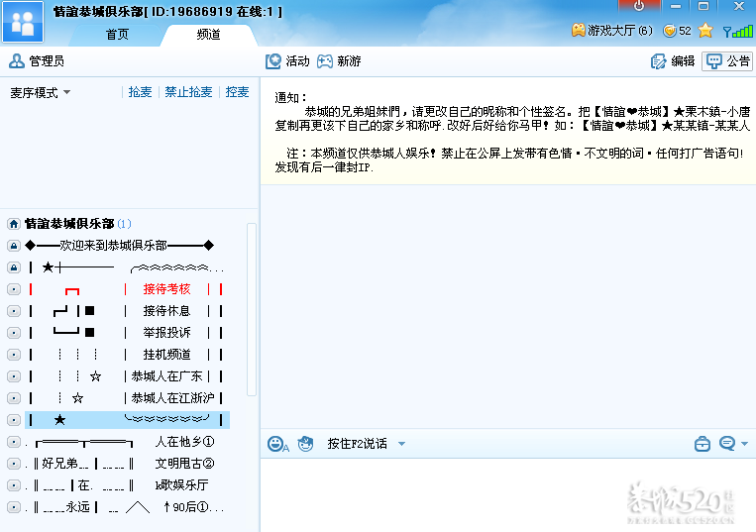Switch to the 首页 tab
This screenshot has height=532, width=756.
tap(117, 34)
